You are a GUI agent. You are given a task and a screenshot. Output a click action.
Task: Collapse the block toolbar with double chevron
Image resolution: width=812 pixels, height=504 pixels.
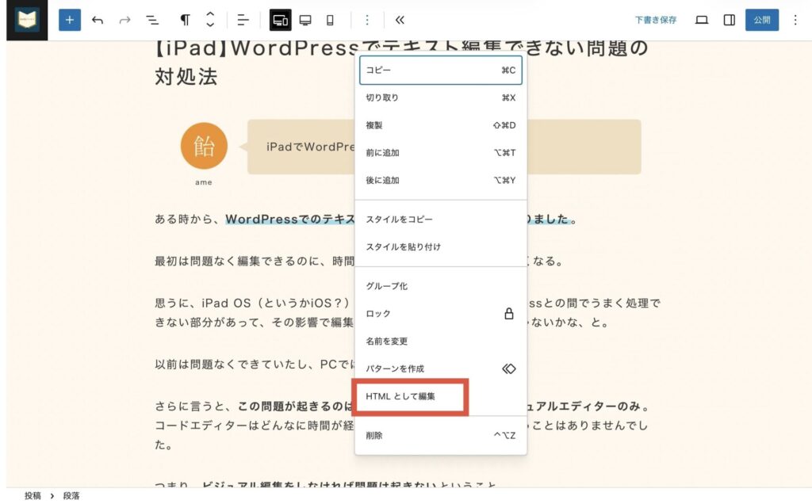point(400,20)
